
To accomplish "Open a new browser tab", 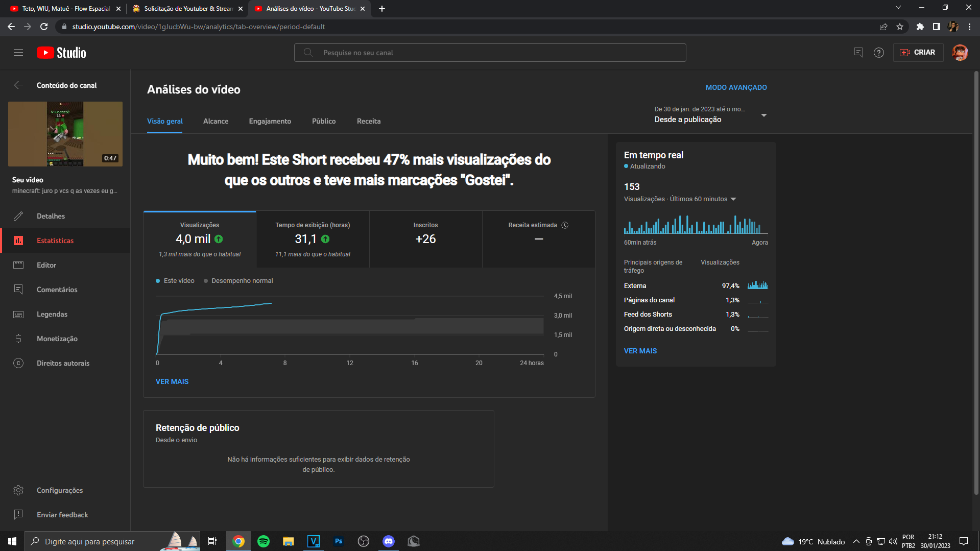I will [382, 9].
